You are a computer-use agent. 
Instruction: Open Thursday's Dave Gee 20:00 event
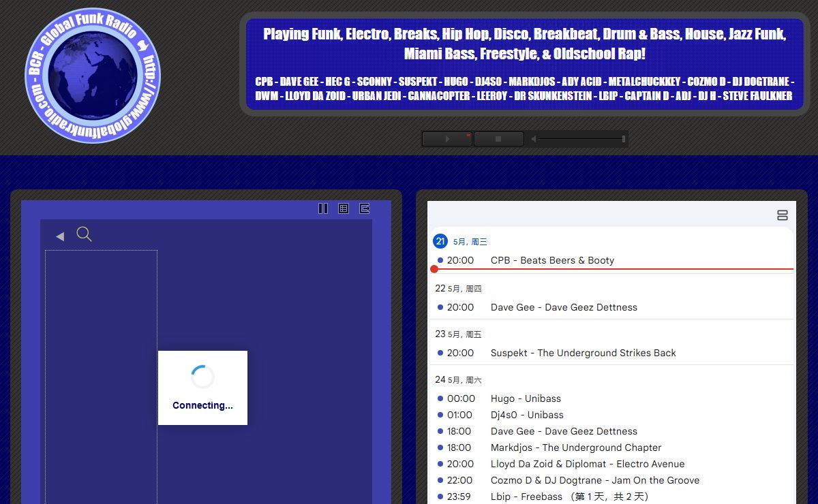pos(611,307)
